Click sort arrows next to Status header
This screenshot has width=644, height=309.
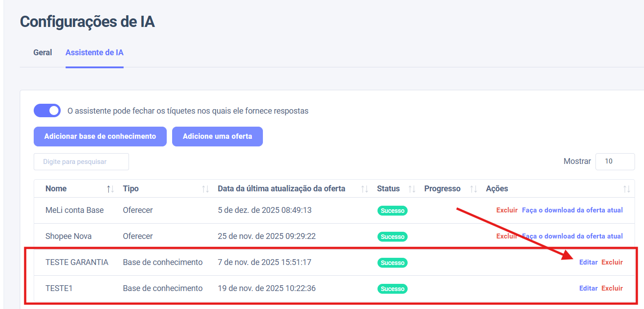coord(412,189)
